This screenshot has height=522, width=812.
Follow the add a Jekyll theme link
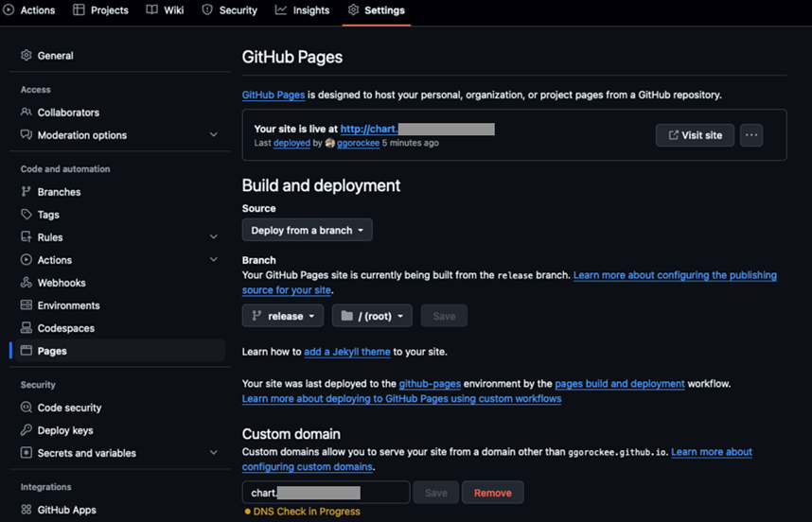tap(347, 352)
